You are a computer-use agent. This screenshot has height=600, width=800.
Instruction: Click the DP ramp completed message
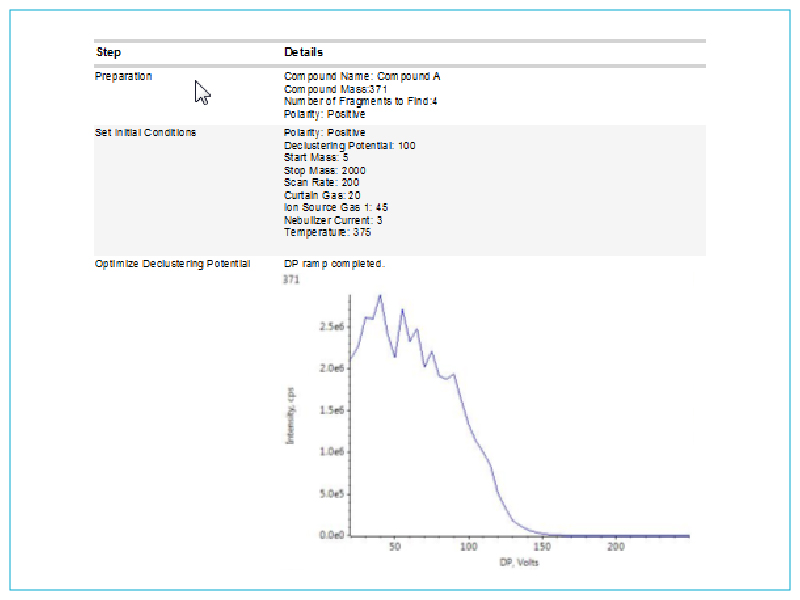click(334, 264)
